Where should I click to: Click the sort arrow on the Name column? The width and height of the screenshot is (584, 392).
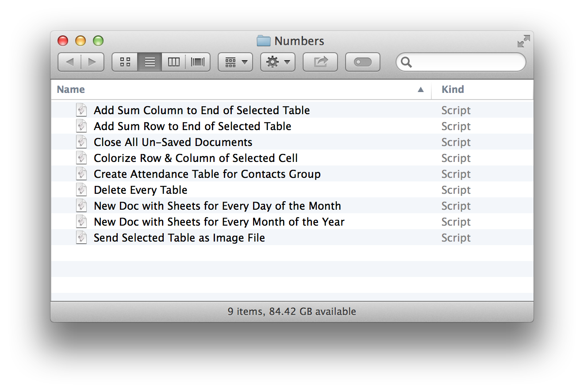click(420, 89)
